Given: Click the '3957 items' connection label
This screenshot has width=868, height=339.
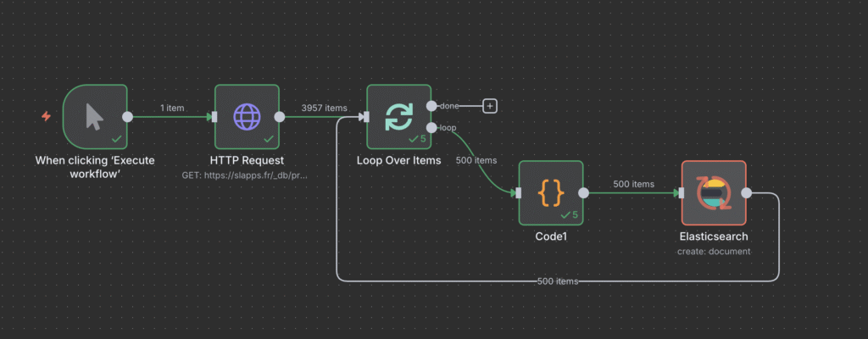Looking at the screenshot, I should [x=325, y=108].
